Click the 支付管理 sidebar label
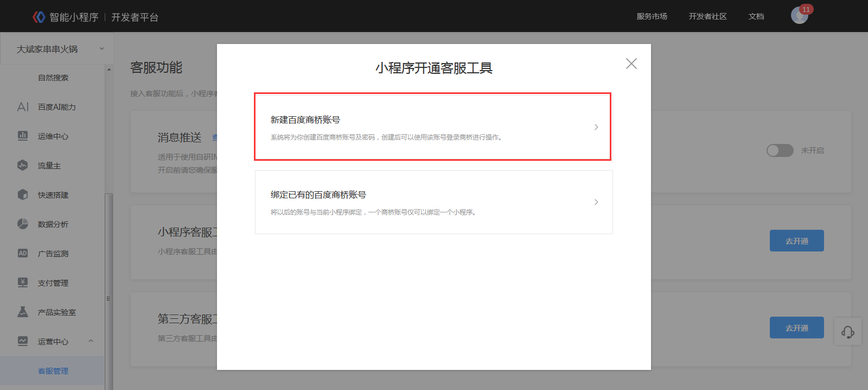This screenshot has height=390, width=868. click(53, 283)
